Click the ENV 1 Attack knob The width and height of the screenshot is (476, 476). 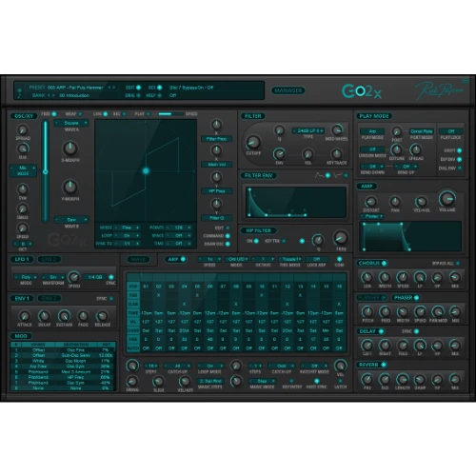click(25, 316)
